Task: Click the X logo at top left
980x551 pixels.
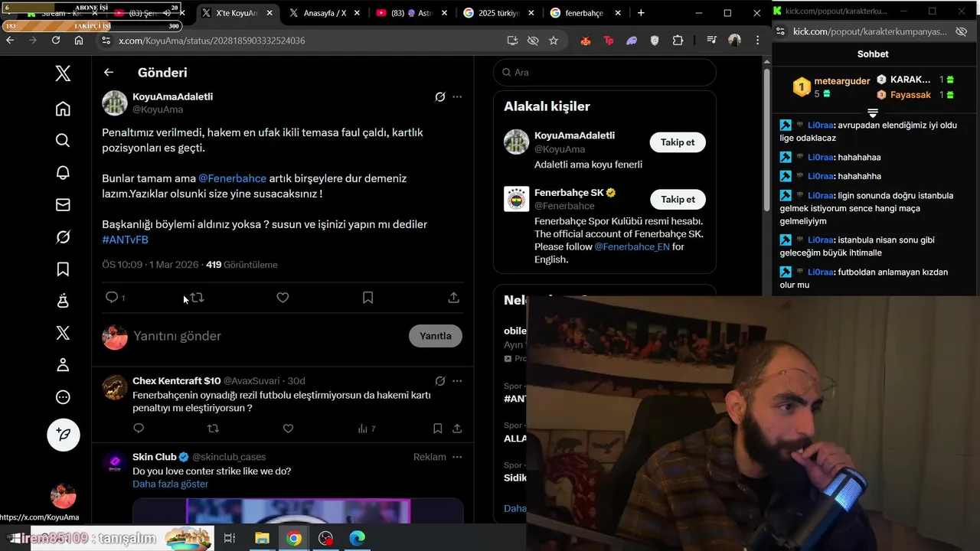Action: [x=63, y=73]
